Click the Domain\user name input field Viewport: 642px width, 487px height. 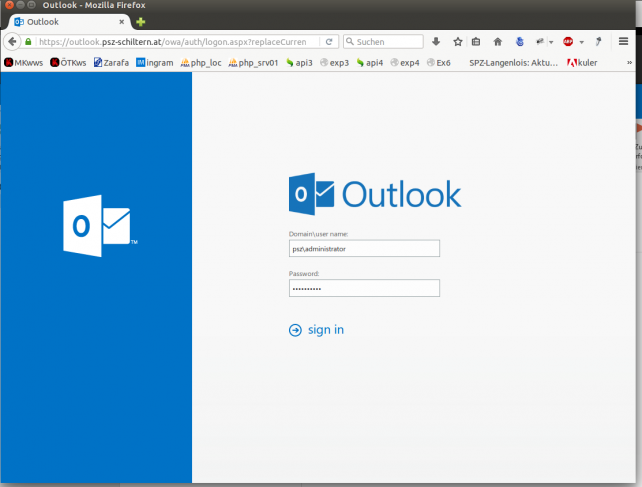(364, 249)
